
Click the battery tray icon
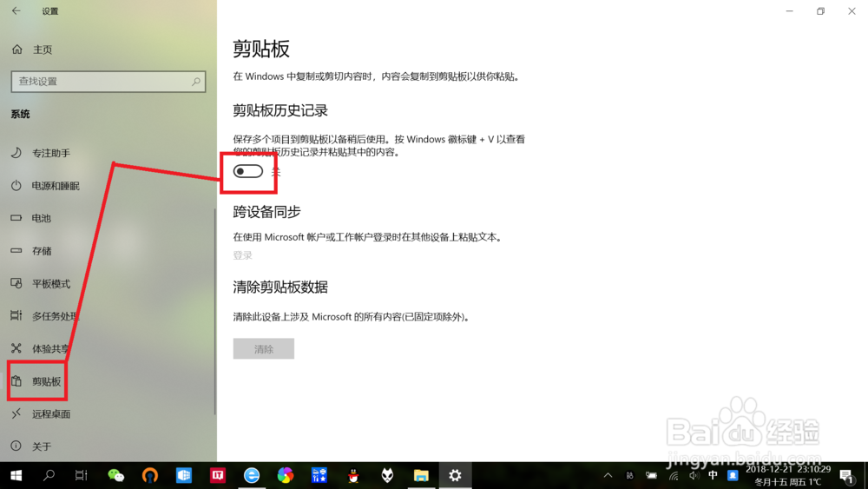pyautogui.click(x=652, y=476)
